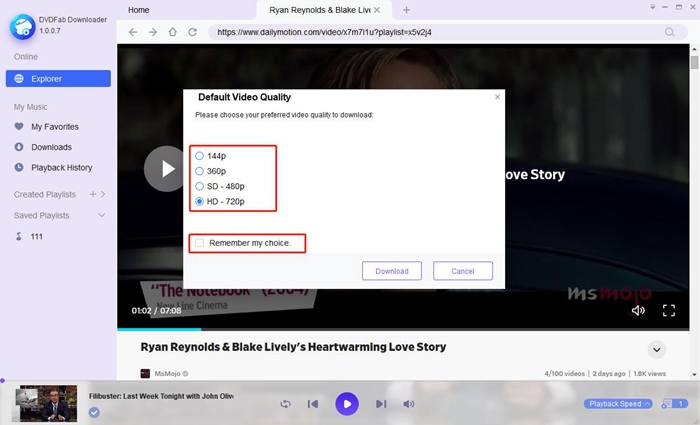Image resolution: width=700 pixels, height=425 pixels.
Task: Play the bottom player track
Action: (x=347, y=404)
